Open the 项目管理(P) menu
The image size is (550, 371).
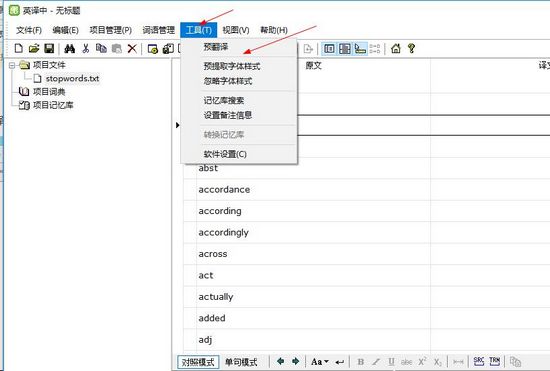click(110, 30)
